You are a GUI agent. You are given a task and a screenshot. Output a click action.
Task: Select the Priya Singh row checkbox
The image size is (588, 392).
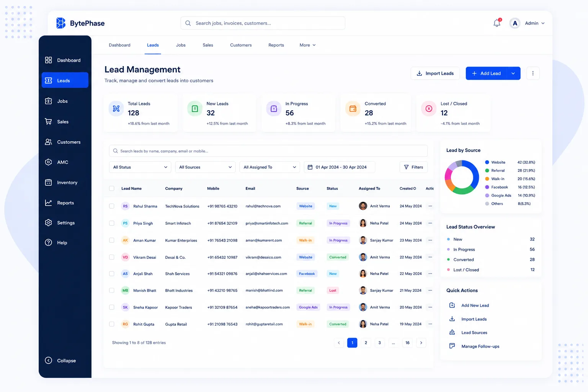[x=112, y=223]
